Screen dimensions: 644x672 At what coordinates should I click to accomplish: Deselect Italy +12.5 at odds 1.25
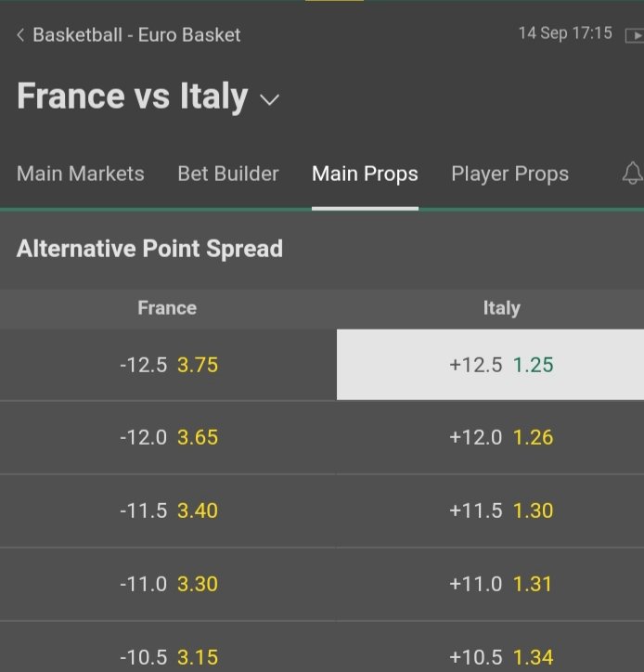click(x=490, y=365)
